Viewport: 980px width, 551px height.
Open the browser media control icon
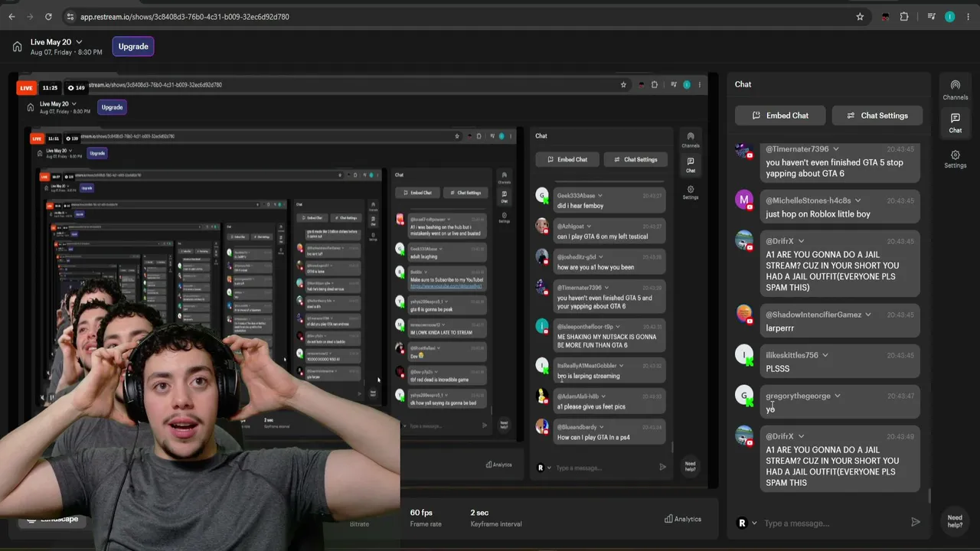(x=931, y=17)
